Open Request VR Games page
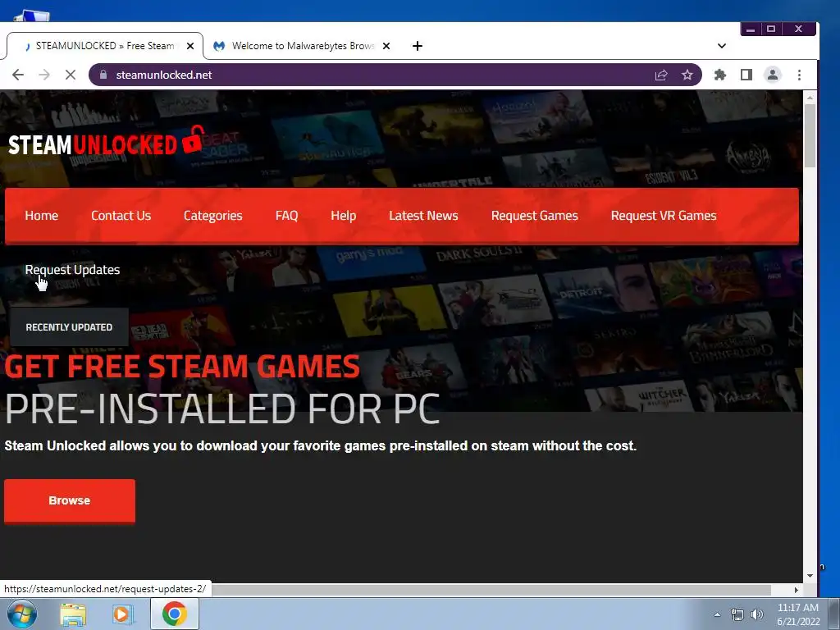This screenshot has height=630, width=840. (x=664, y=216)
